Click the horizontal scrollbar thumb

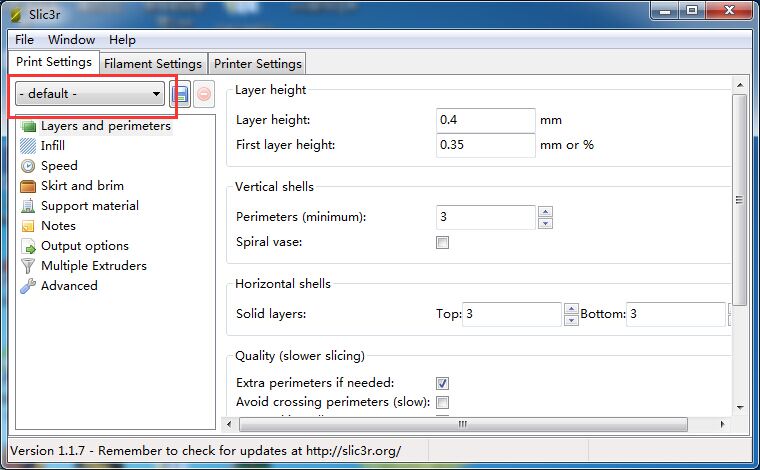click(x=463, y=424)
